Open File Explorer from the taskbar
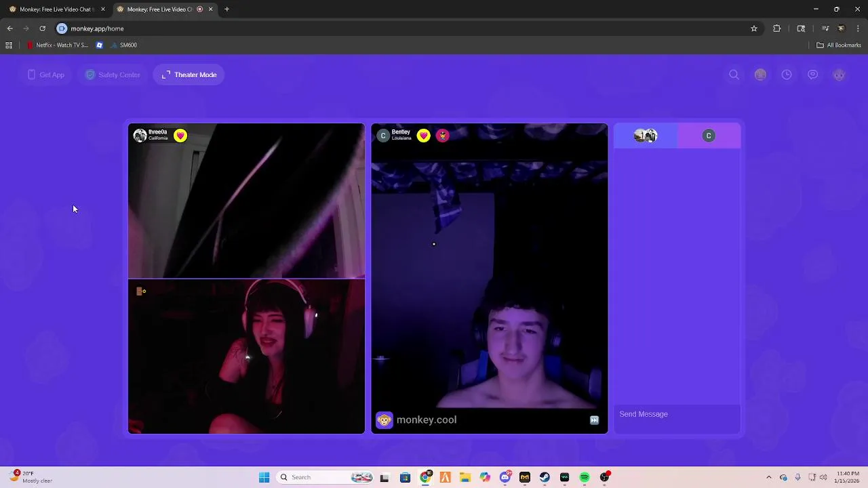Viewport: 868px width, 488px height. click(465, 477)
